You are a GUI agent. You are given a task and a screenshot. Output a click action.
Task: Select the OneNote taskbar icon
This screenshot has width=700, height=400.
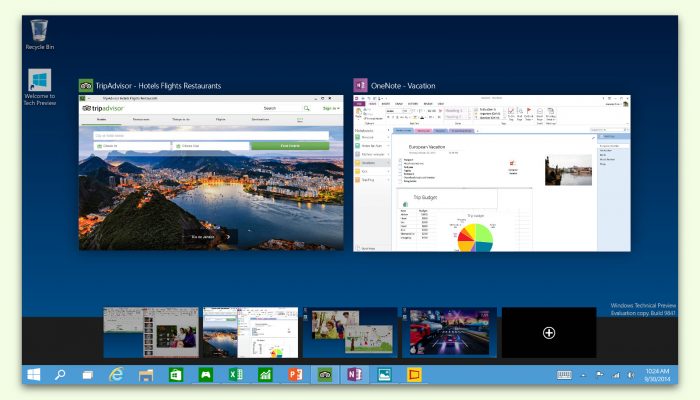tap(354, 375)
